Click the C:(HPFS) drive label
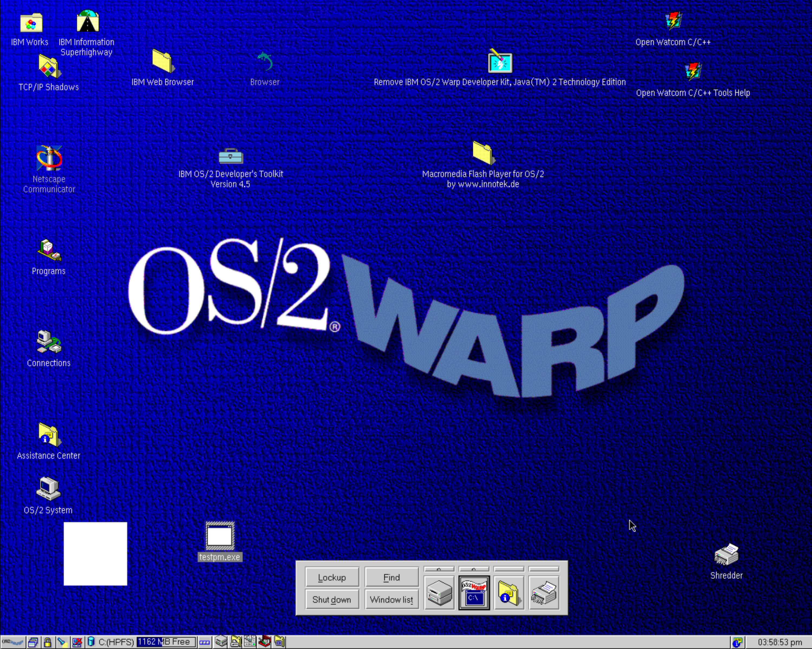812x649 pixels. [x=116, y=642]
